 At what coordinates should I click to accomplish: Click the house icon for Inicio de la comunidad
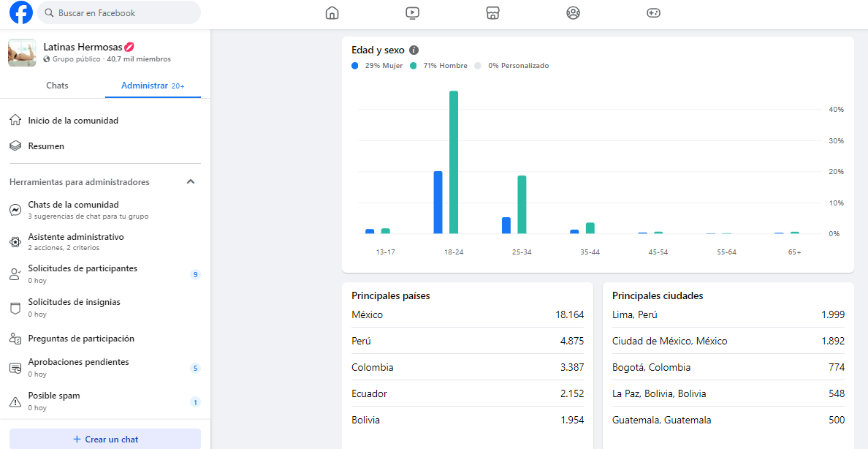tap(15, 120)
